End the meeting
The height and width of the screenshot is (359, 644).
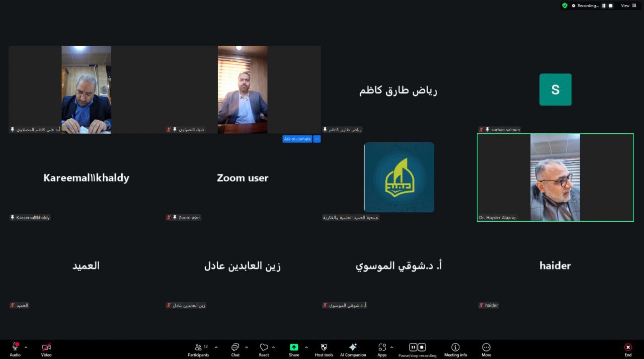[x=628, y=348]
